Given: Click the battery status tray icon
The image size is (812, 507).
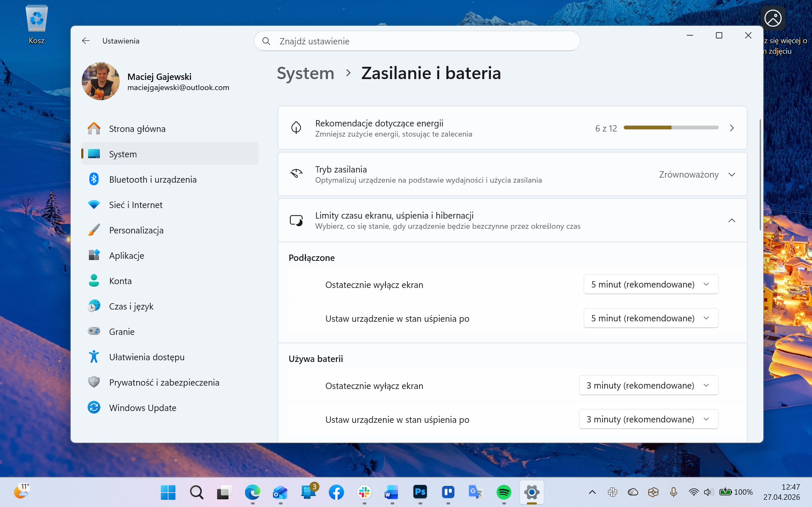Looking at the screenshot, I should [x=725, y=492].
